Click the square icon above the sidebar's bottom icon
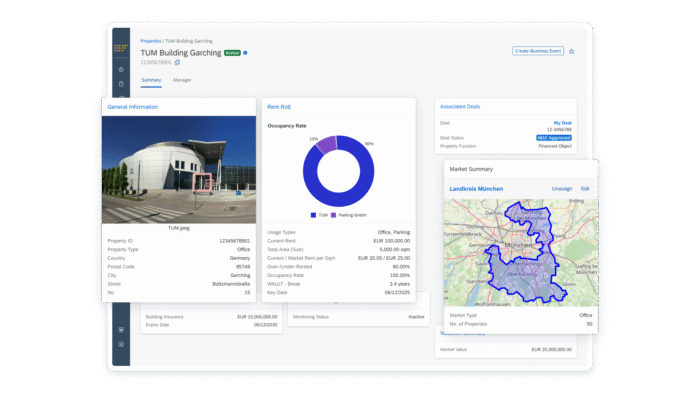Viewport: 700px width, 394px height. point(121,330)
